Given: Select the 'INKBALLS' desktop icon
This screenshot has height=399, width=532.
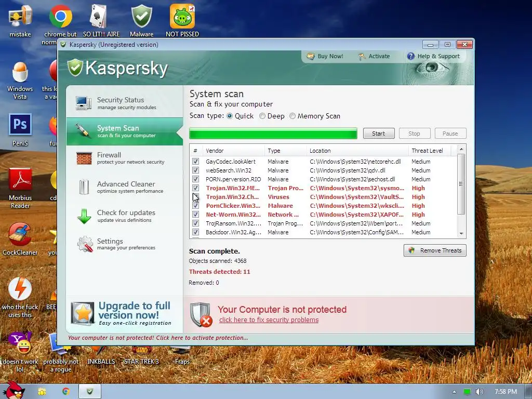Looking at the screenshot, I should click(101, 356).
